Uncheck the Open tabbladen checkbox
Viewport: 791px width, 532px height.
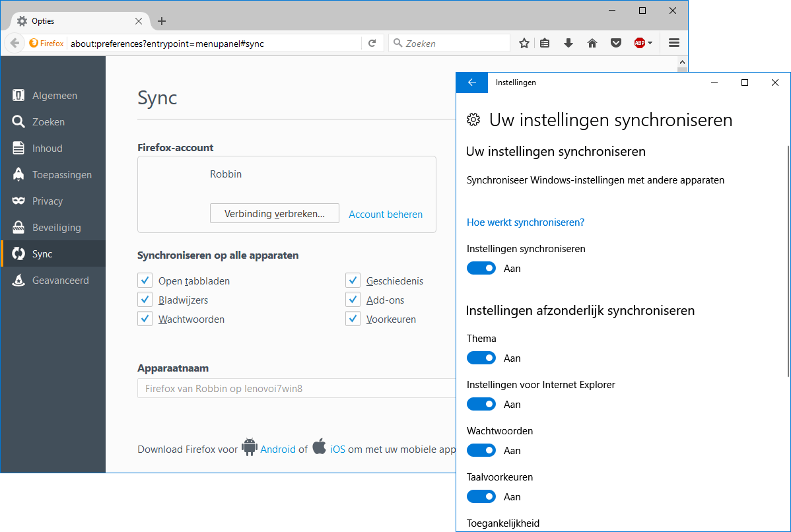145,281
